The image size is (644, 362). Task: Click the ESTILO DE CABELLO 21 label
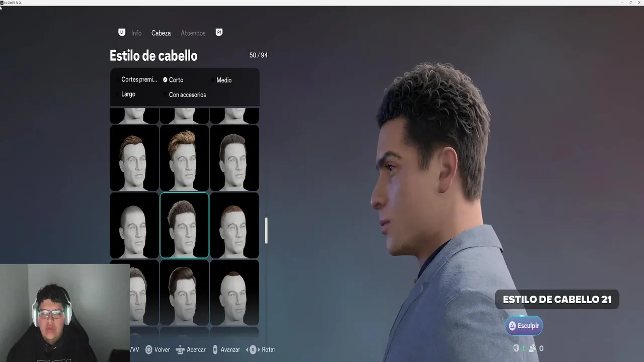point(557,299)
